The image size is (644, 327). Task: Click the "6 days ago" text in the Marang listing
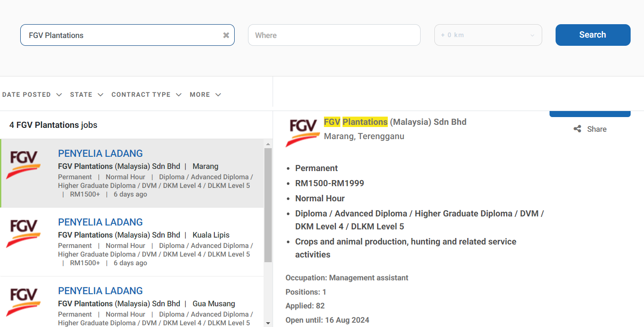(130, 194)
